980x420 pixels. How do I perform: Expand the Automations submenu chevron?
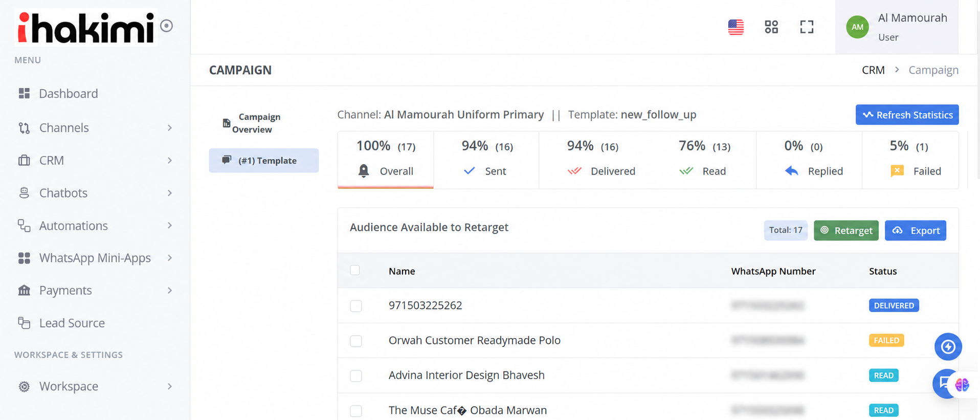pyautogui.click(x=170, y=226)
